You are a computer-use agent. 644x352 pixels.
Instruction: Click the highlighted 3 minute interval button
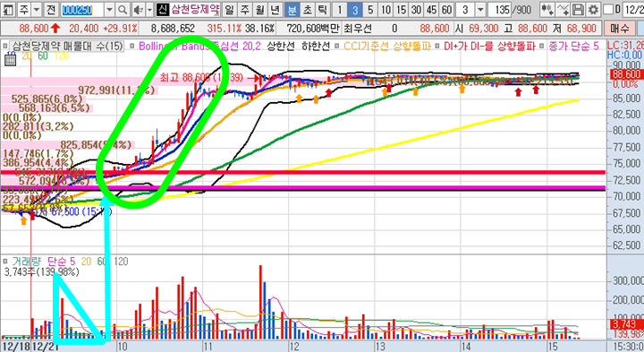[355, 9]
